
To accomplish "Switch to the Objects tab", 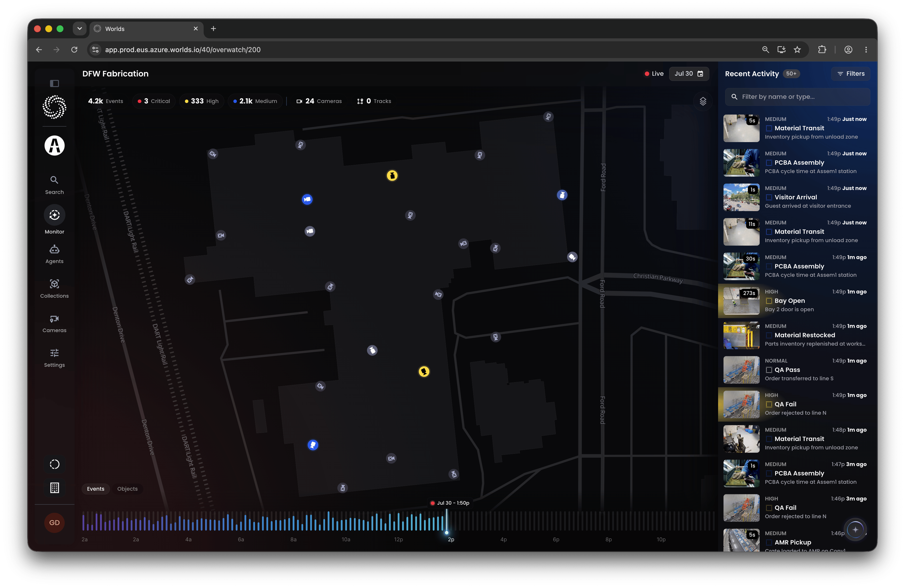I will (127, 489).
